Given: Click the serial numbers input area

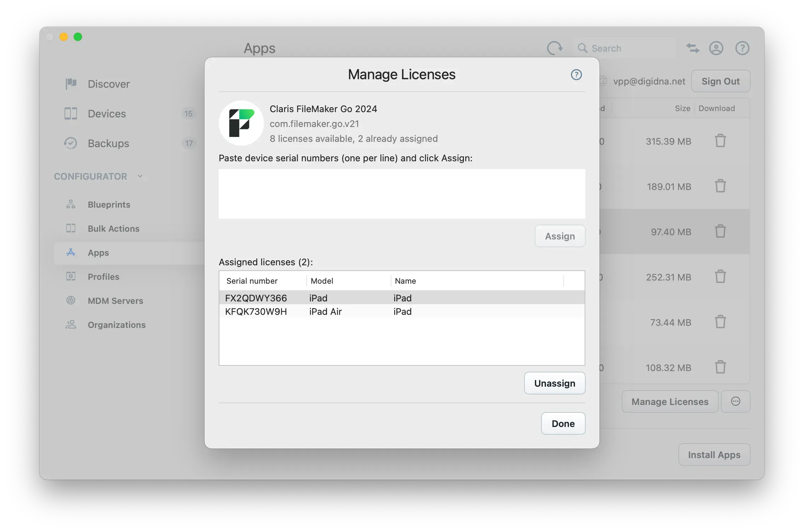Looking at the screenshot, I should [x=402, y=194].
